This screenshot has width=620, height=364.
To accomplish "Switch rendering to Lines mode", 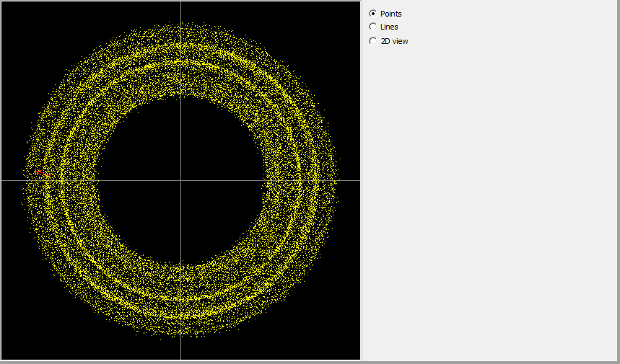I will (x=372, y=27).
